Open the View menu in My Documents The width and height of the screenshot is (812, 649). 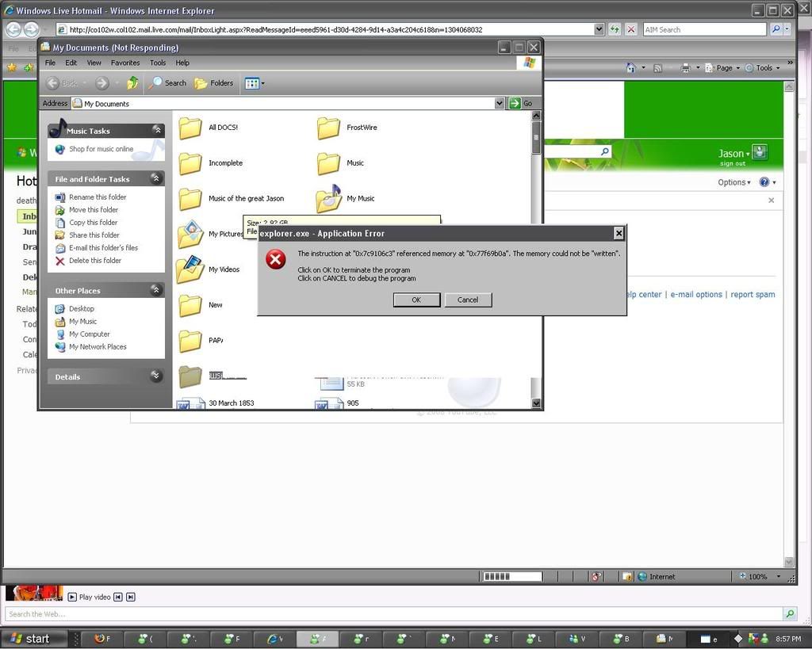[x=94, y=63]
